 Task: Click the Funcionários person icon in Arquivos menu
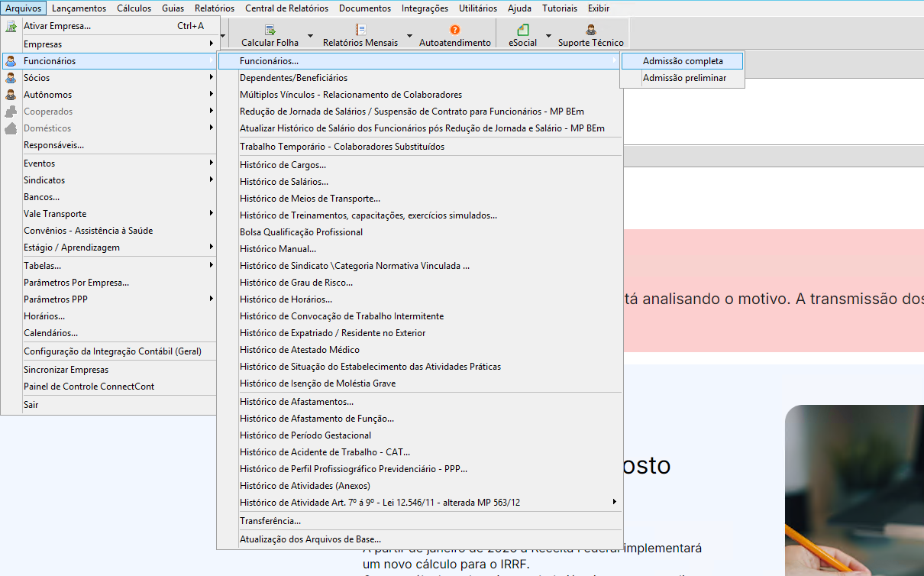pos(11,61)
